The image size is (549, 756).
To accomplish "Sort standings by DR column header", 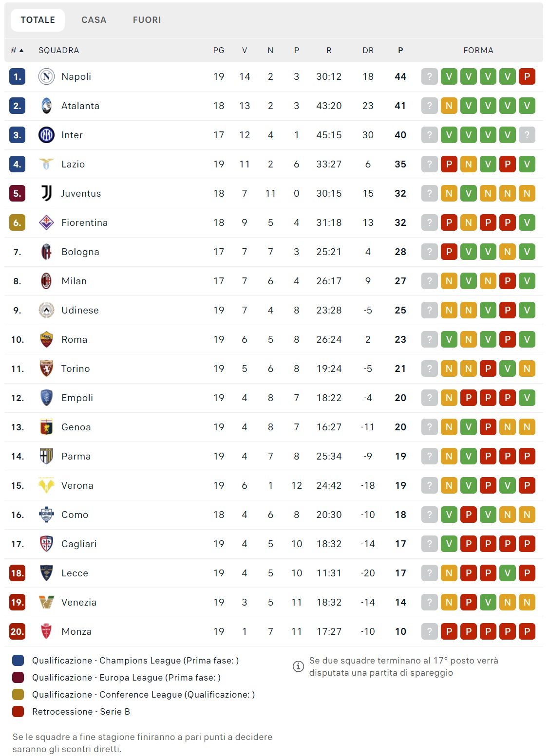I will (368, 50).
